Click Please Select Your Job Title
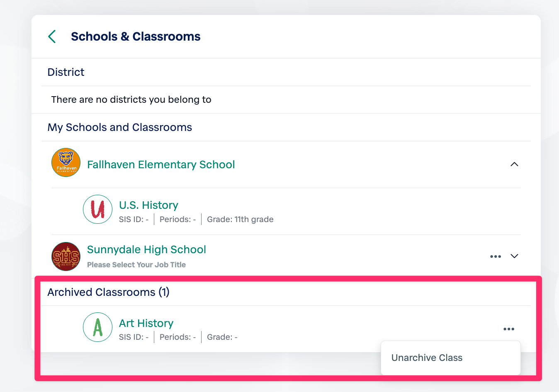Viewport: 559px width, 392px height. (136, 265)
